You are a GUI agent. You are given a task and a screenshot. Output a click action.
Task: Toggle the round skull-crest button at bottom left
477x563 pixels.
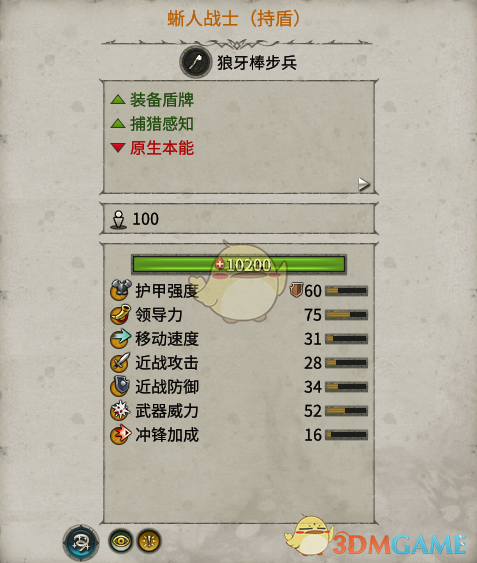click(x=81, y=543)
